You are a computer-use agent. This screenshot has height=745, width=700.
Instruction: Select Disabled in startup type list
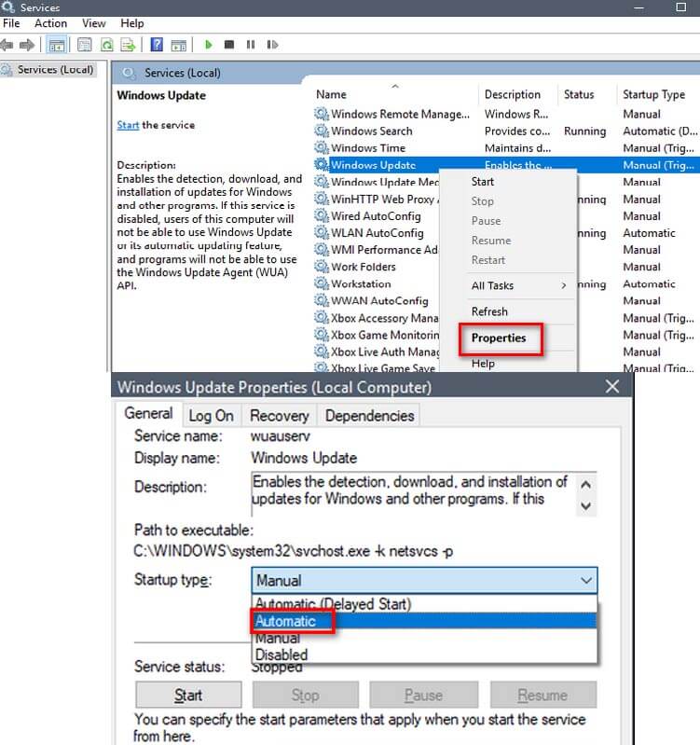[424, 655]
